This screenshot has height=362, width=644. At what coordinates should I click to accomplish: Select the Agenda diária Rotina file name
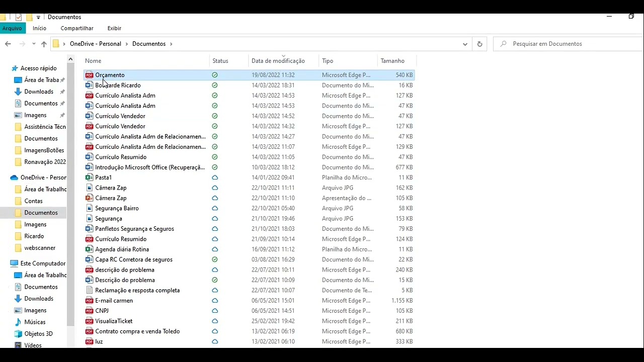point(122,249)
